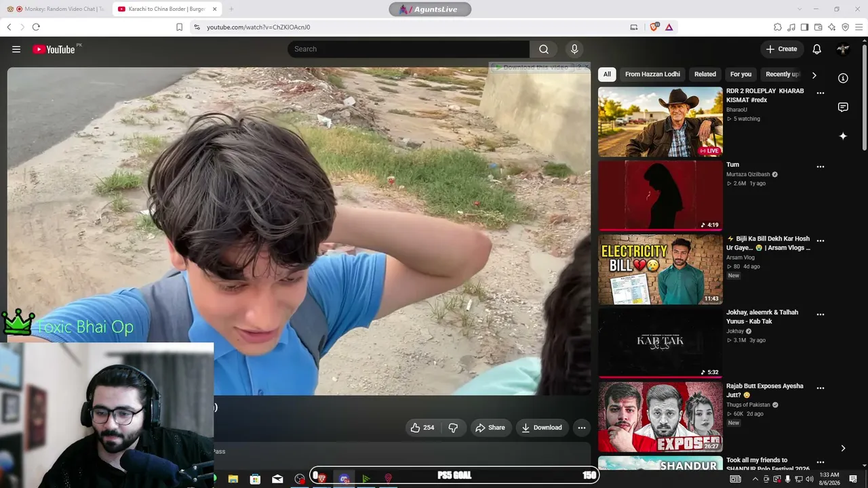Close the Karachi to China Border tab

click(215, 9)
